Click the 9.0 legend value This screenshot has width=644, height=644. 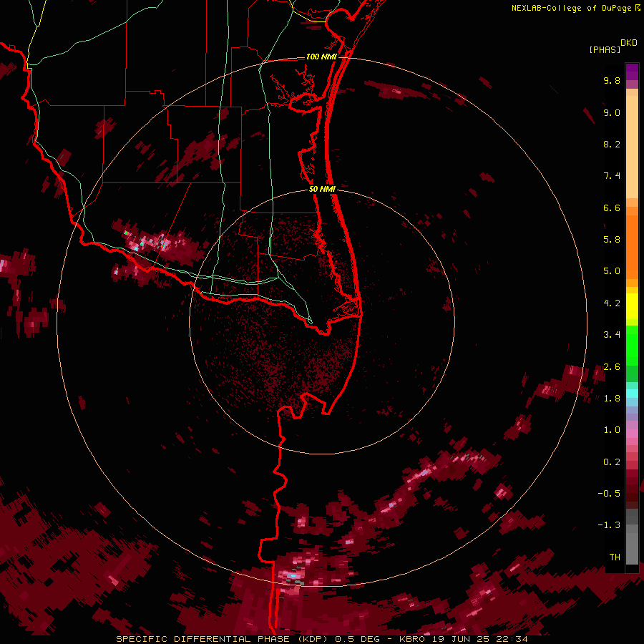click(612, 112)
